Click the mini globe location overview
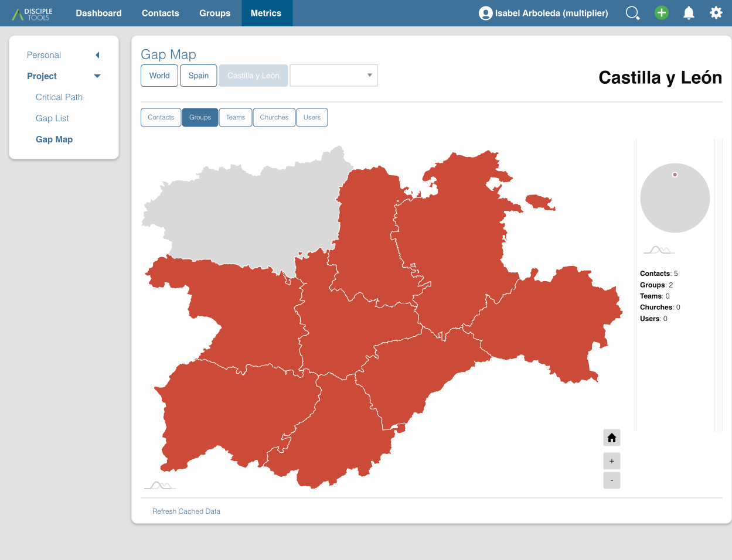Screen dimensions: 732x560 click(675, 198)
